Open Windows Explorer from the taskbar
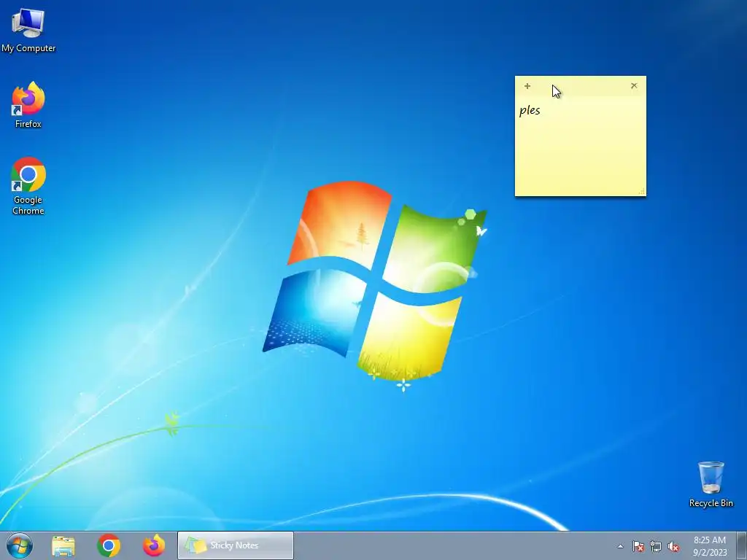 [63, 545]
